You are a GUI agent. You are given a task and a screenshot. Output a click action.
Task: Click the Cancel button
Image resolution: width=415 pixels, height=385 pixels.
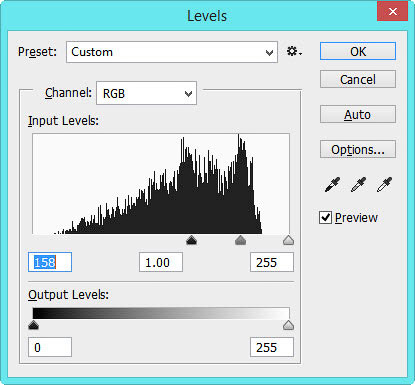tap(358, 79)
